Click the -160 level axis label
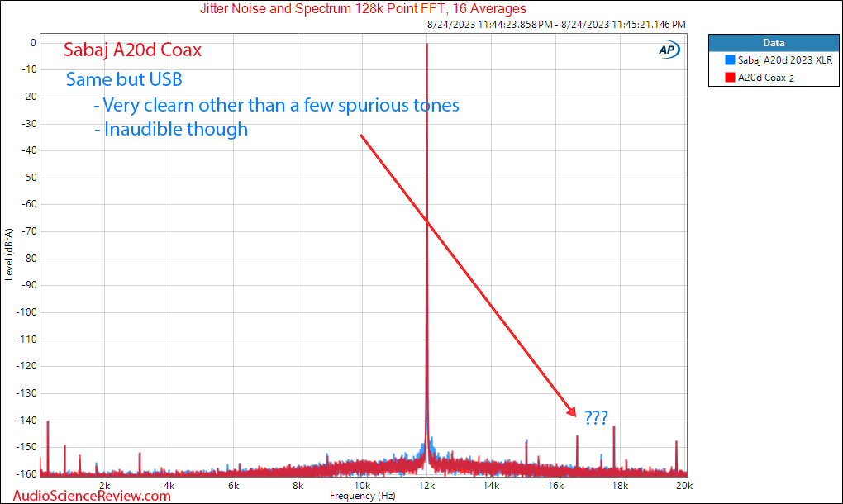Viewport: 843px width, 504px height. click(27, 474)
